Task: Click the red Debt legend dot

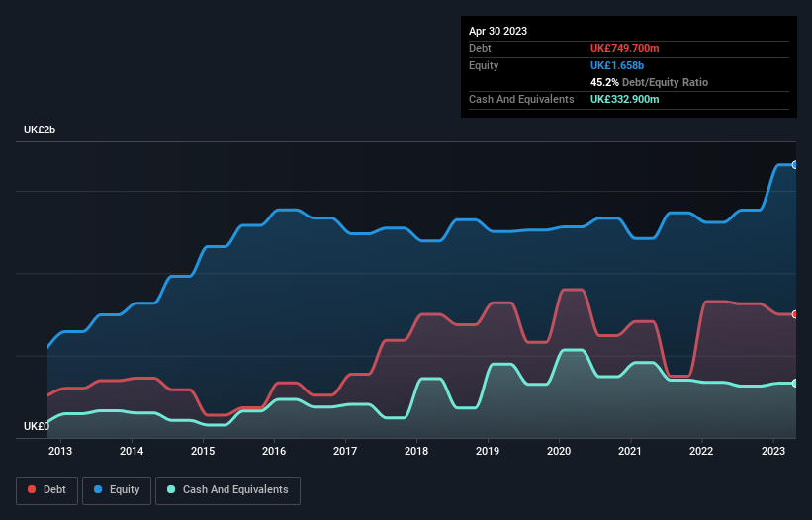Action: click(x=32, y=489)
